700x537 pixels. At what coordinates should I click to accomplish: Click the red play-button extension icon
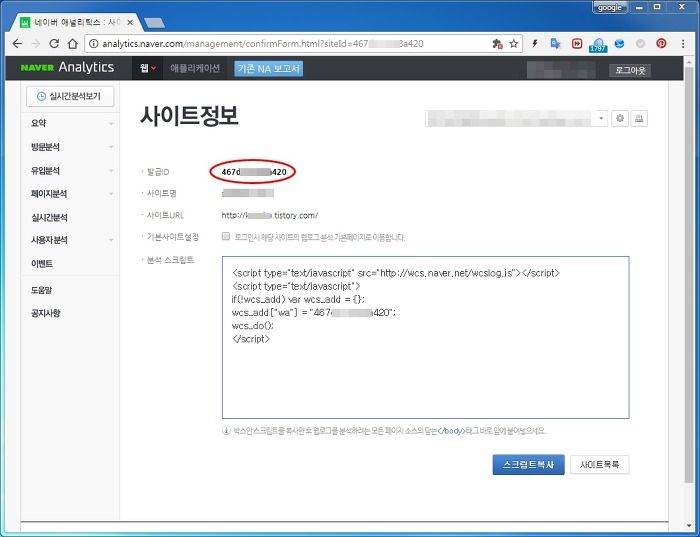(x=577, y=43)
